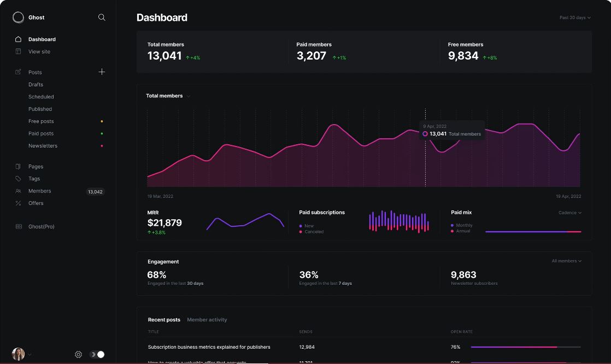Open Pages section

click(x=36, y=166)
